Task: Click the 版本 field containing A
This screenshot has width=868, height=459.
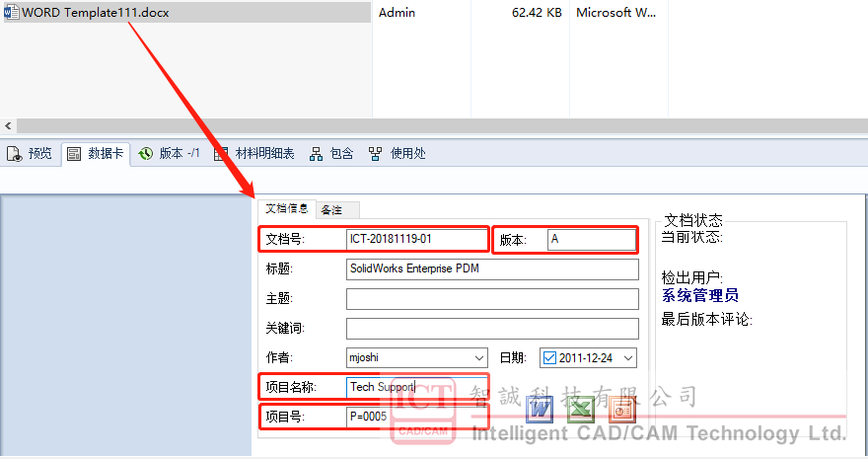Action: [592, 239]
